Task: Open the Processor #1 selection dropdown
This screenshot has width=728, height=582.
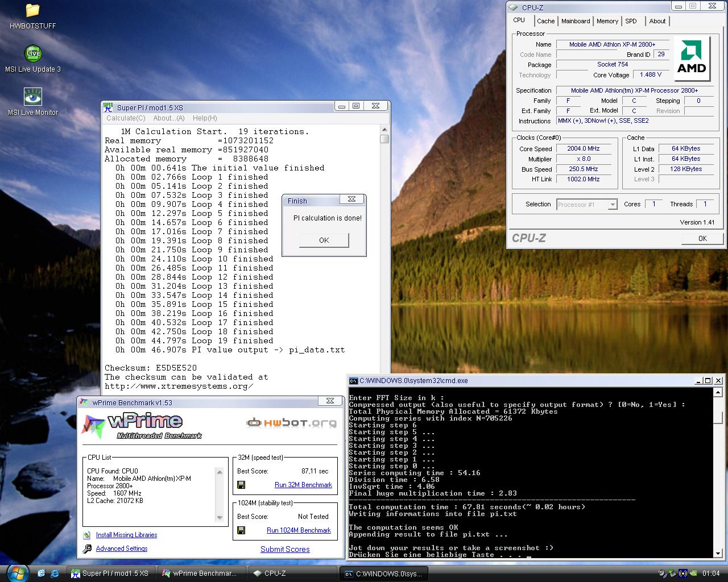Action: [x=586, y=205]
